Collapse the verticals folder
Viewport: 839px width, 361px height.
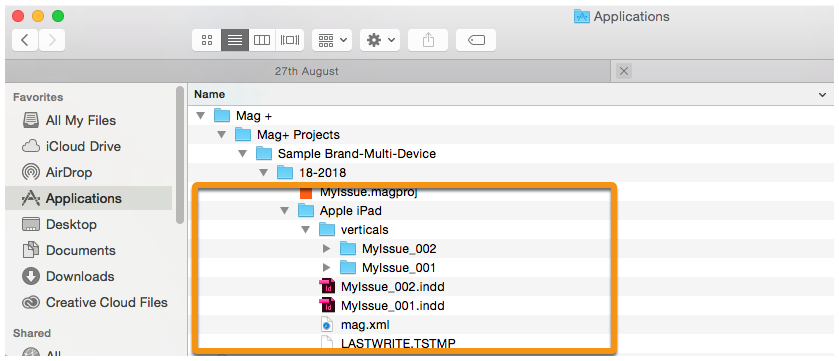point(306,230)
